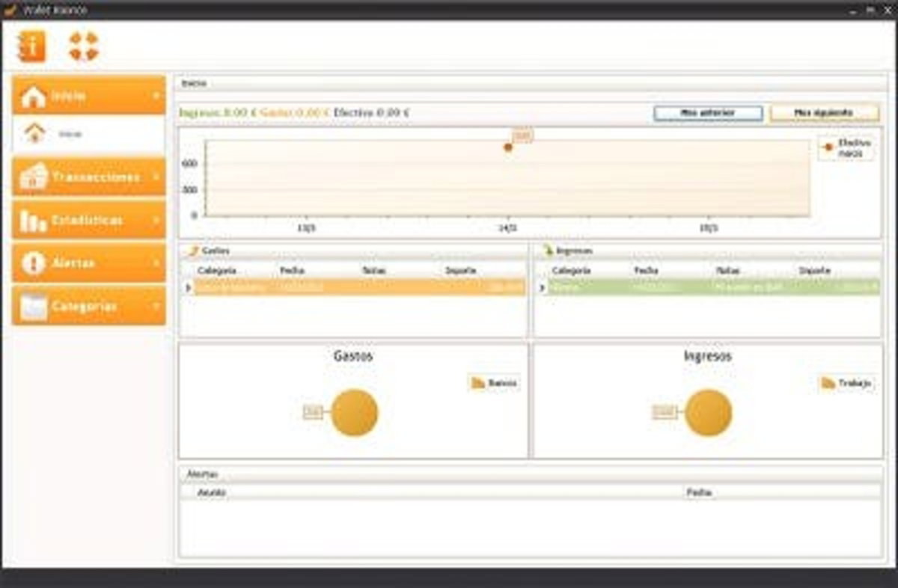Click the green Ingresos total text above the chart
898x588 pixels.
tap(218, 113)
